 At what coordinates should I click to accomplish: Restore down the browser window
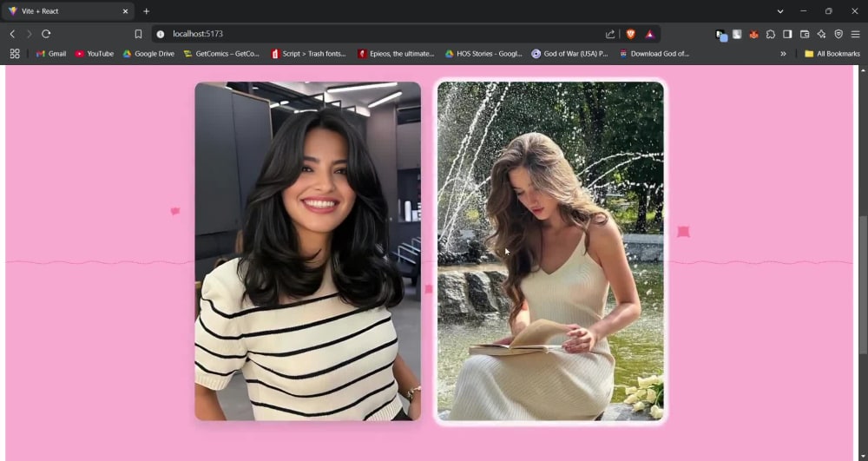pyautogui.click(x=829, y=11)
